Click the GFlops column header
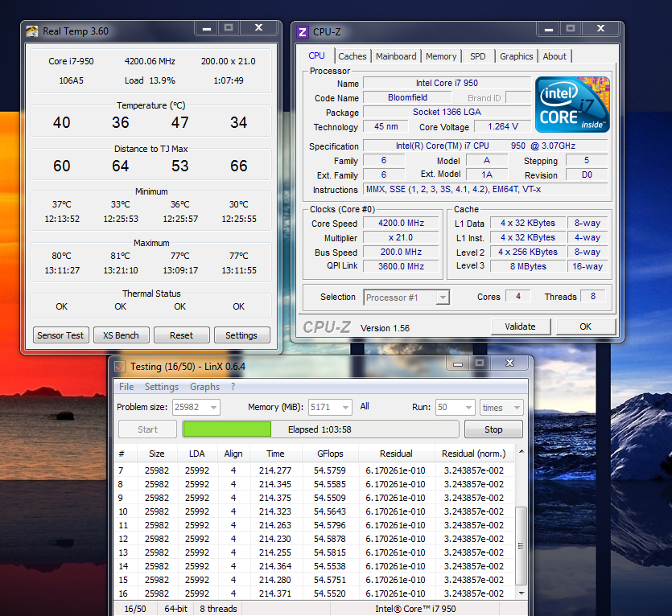This screenshot has height=616, width=672. pyautogui.click(x=330, y=454)
